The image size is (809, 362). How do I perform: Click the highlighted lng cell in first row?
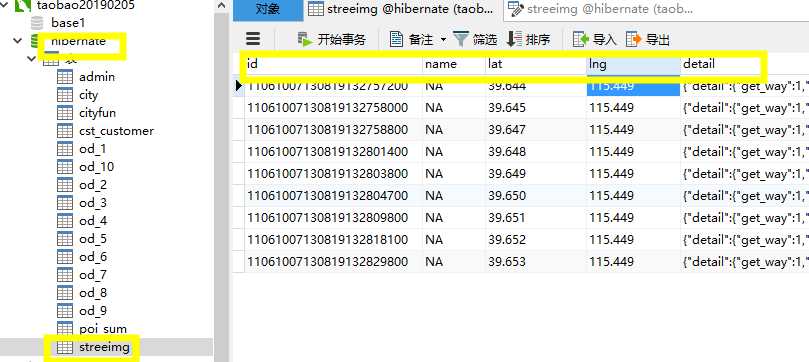634,88
